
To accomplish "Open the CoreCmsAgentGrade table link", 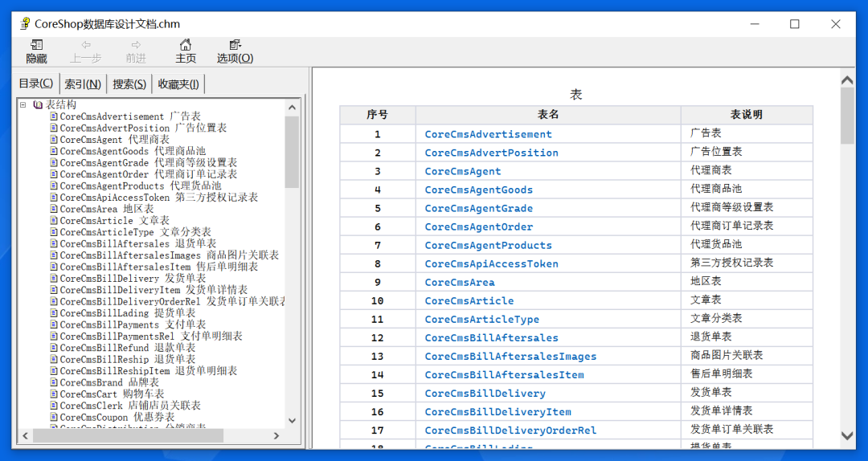I will pos(479,208).
